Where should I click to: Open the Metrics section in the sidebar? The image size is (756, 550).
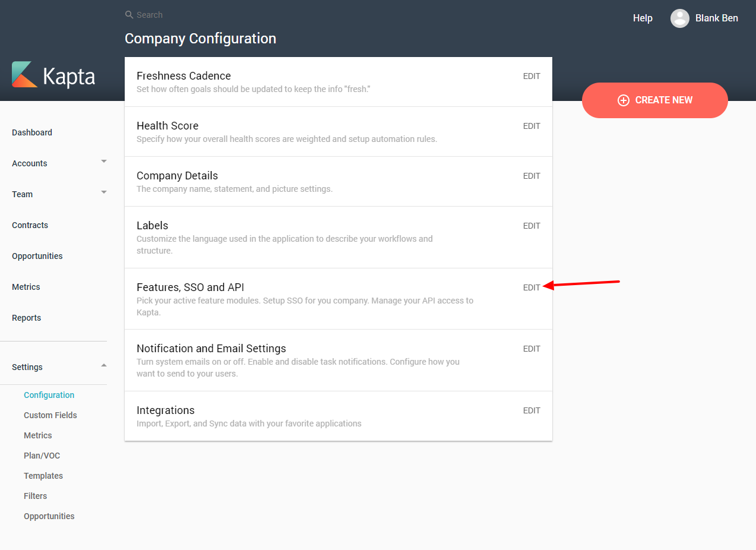click(26, 287)
